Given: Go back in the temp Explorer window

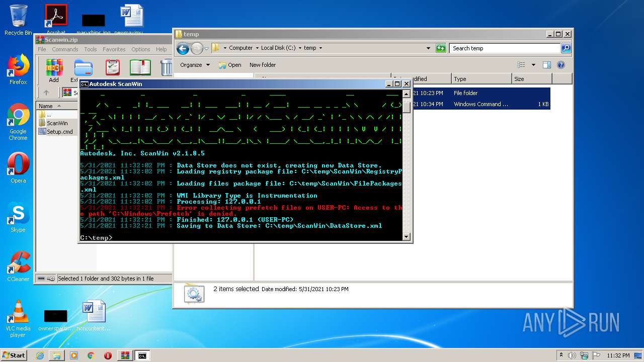Looking at the screenshot, I should click(x=183, y=48).
